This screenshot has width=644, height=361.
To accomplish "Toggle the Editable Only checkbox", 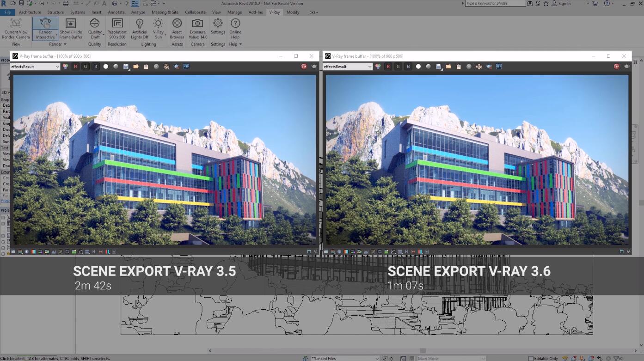I will tap(531, 358).
